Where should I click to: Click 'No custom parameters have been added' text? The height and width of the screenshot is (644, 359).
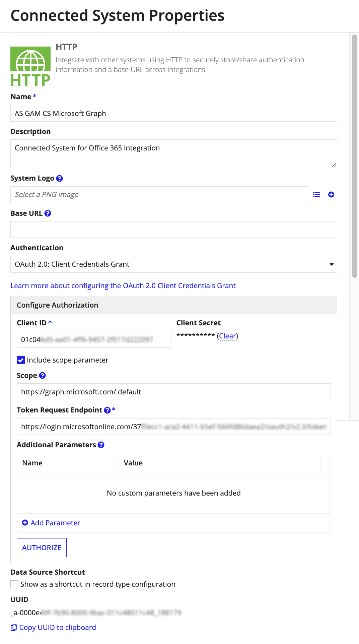(x=174, y=493)
